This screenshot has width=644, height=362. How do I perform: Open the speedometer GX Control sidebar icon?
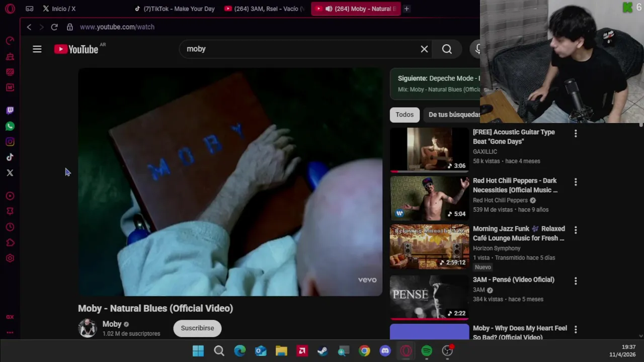pos(10,41)
